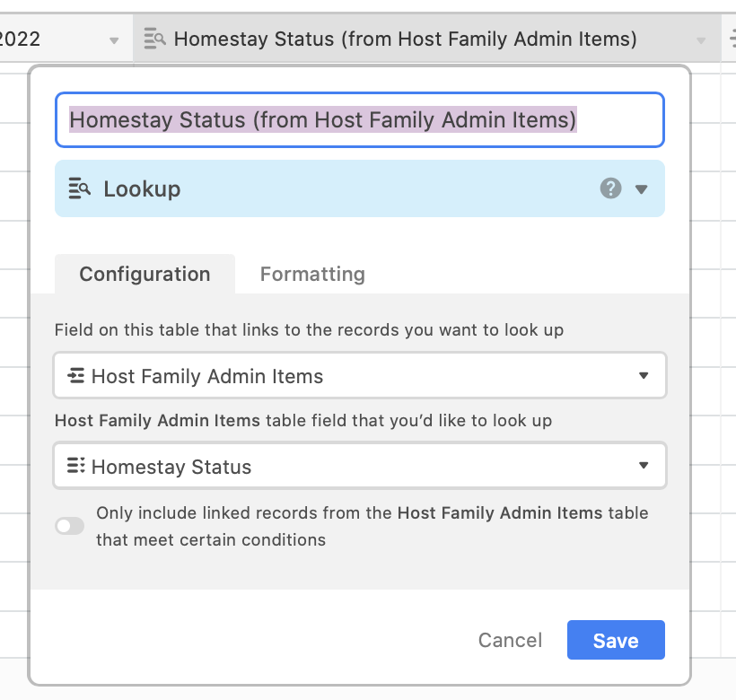The width and height of the screenshot is (736, 700).
Task: Select the Configuration tab
Action: (x=145, y=274)
